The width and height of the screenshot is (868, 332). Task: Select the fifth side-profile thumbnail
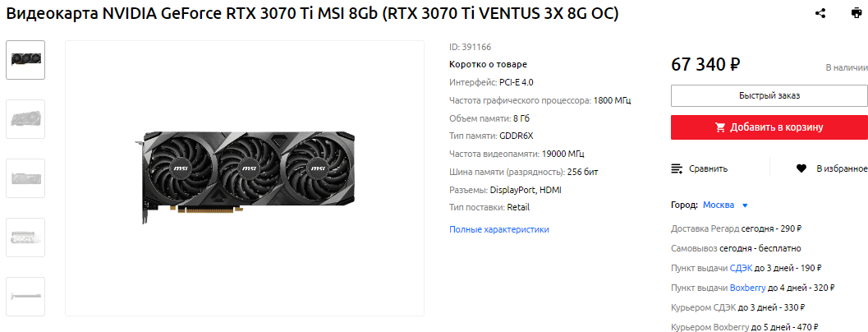25,297
